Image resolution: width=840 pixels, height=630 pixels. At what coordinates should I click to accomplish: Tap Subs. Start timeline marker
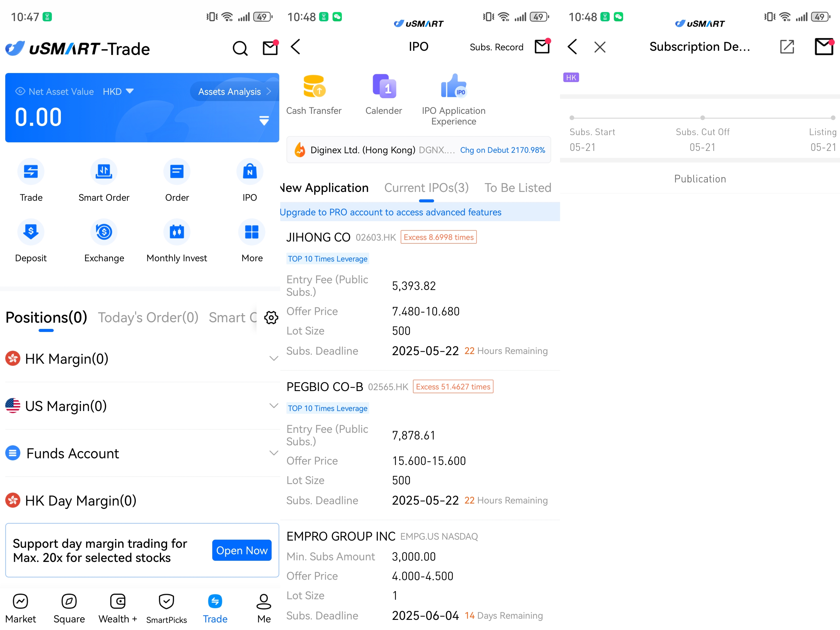[572, 118]
